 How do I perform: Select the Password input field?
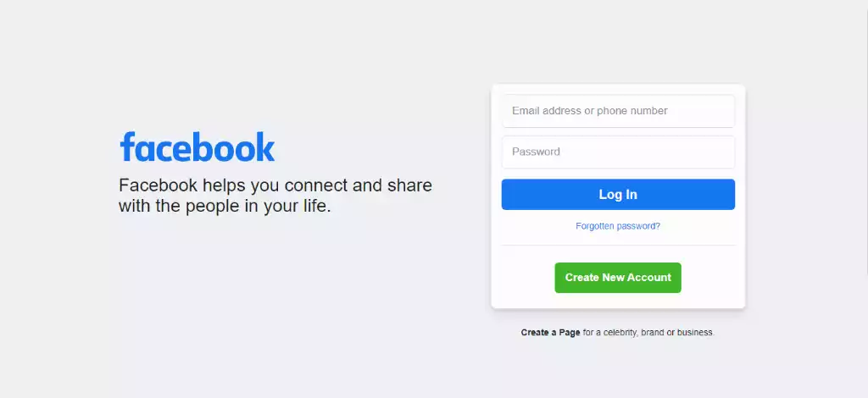point(618,152)
